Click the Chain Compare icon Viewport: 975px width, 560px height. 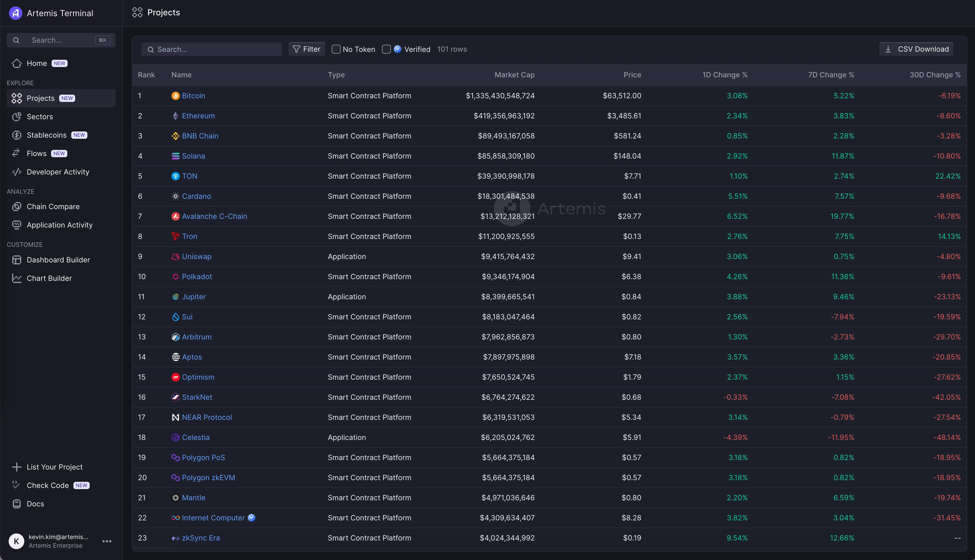pyautogui.click(x=16, y=207)
